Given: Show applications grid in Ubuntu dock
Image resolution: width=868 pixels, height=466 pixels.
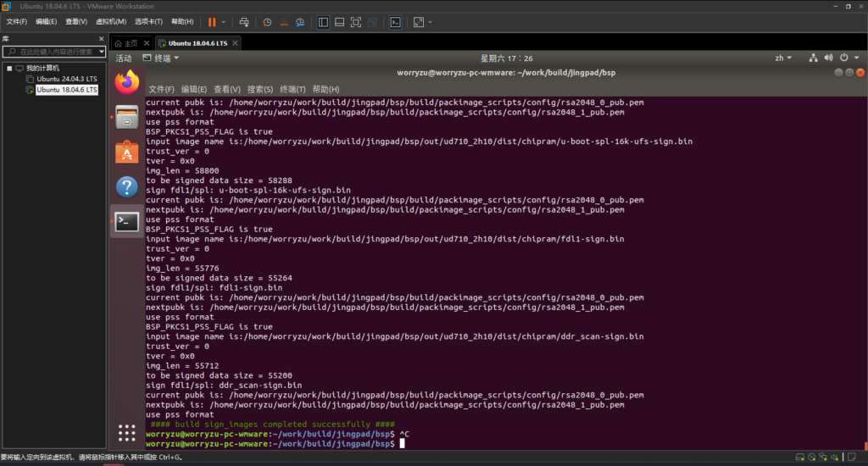Looking at the screenshot, I should pos(126,433).
